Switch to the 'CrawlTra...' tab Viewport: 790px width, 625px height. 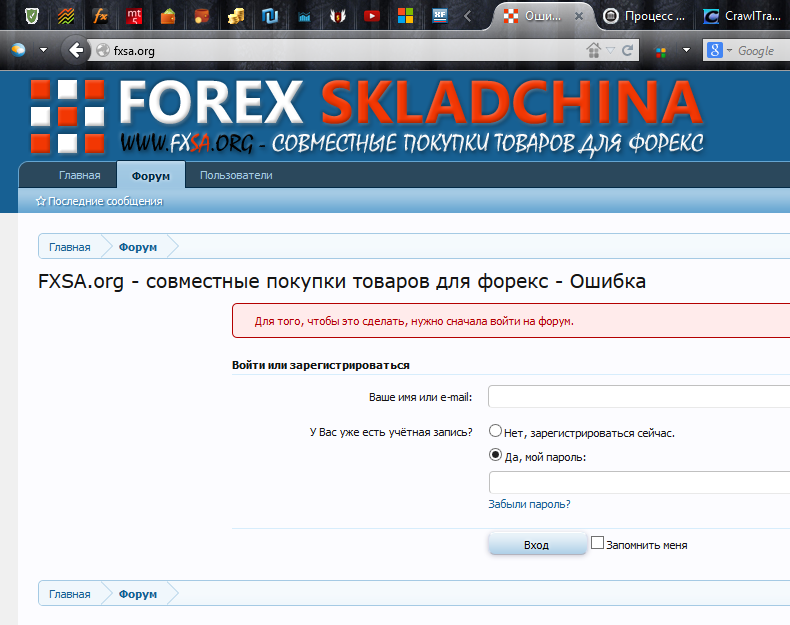point(743,16)
